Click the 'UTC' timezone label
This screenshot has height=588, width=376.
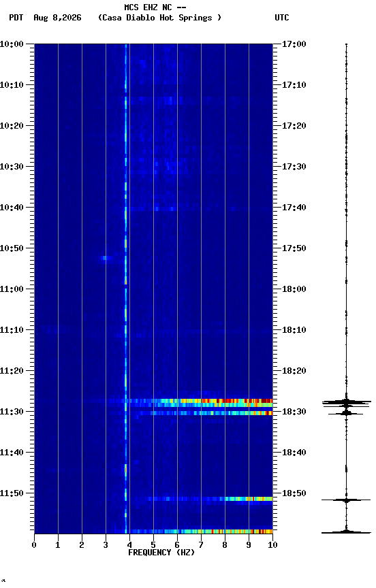click(282, 18)
